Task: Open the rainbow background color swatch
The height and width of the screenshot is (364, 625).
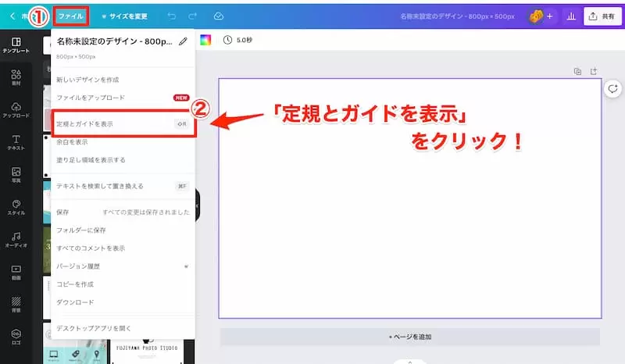Action: tap(205, 40)
